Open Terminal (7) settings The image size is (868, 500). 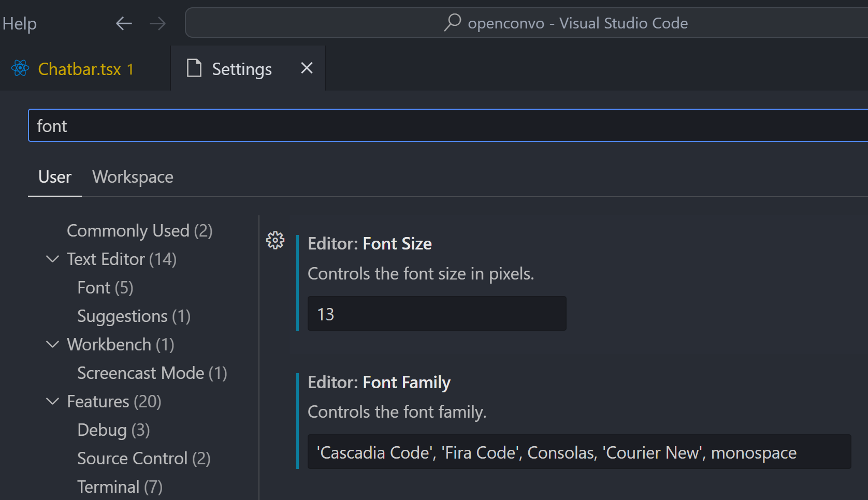[x=120, y=487]
